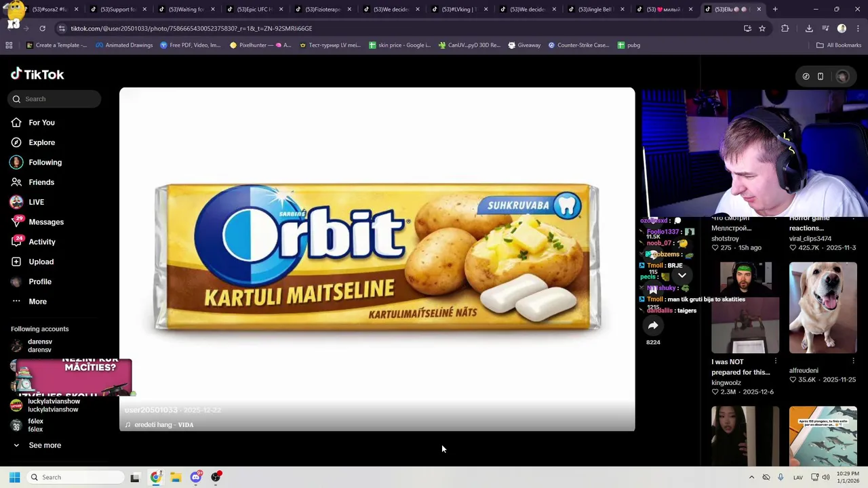Click the TikTok search field
Image resolution: width=868 pixels, height=488 pixels.
[x=55, y=99]
